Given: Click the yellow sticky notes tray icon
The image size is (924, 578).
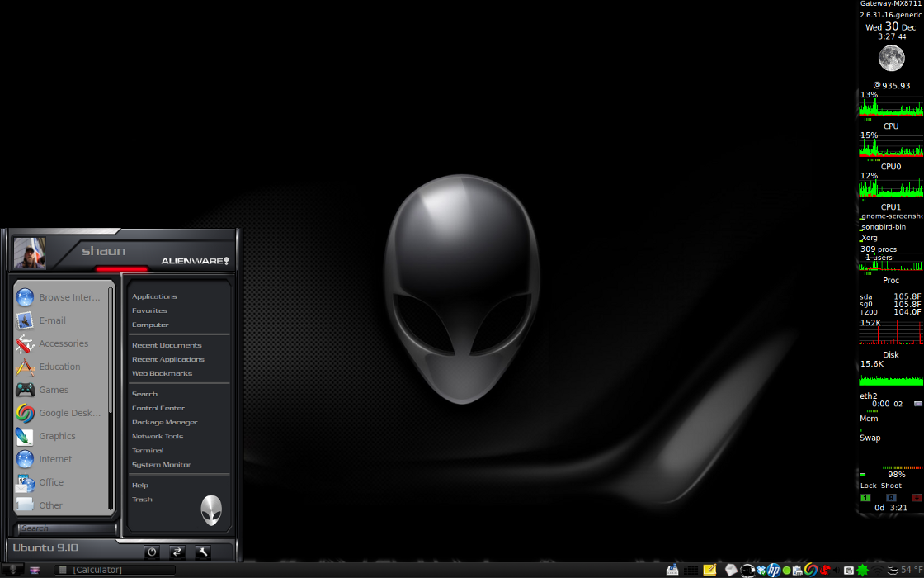Looking at the screenshot, I should point(709,570).
